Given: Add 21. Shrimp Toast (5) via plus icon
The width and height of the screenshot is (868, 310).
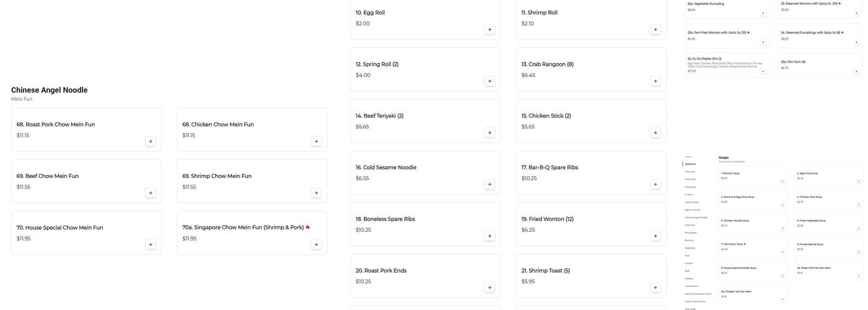Looking at the screenshot, I should [x=655, y=288].
